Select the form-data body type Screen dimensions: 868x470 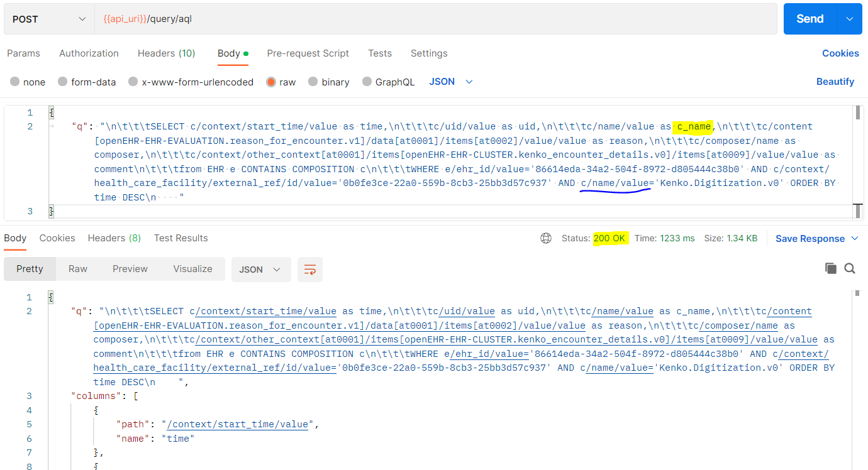(x=86, y=82)
